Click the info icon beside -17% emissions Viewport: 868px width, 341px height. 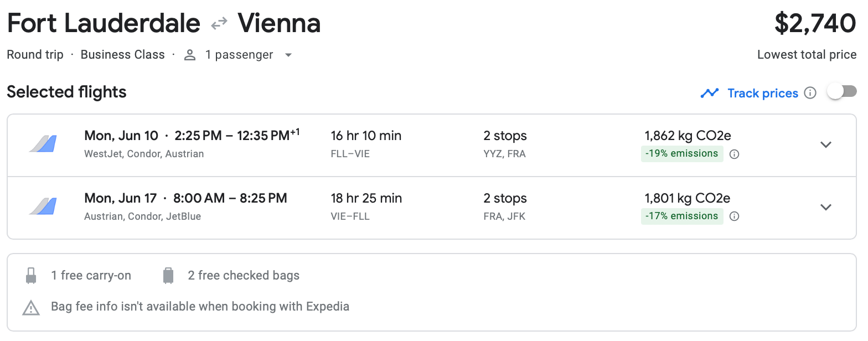click(x=734, y=216)
